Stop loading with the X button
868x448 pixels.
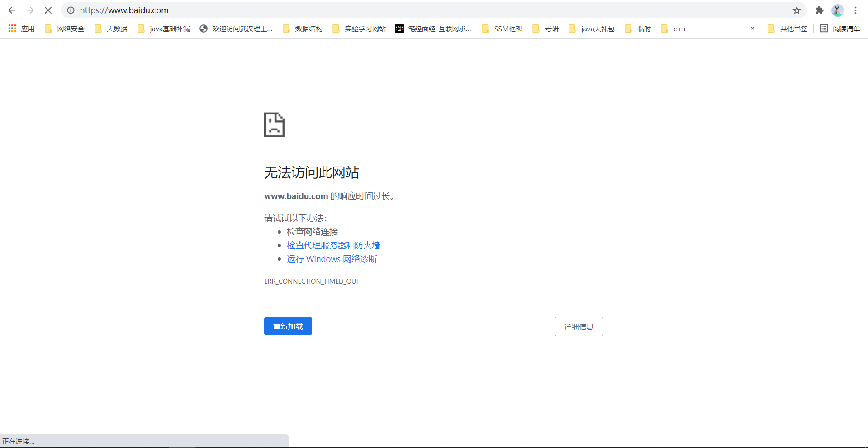(48, 10)
